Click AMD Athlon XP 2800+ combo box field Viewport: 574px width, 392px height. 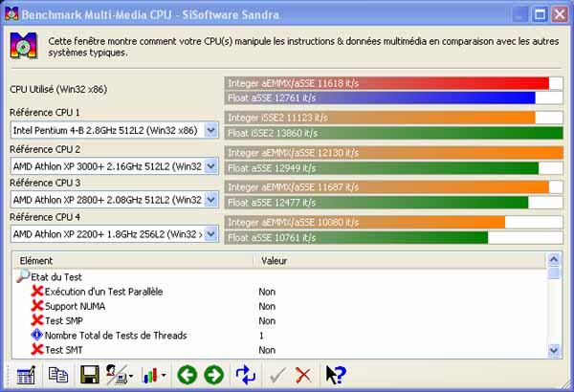pos(115,200)
